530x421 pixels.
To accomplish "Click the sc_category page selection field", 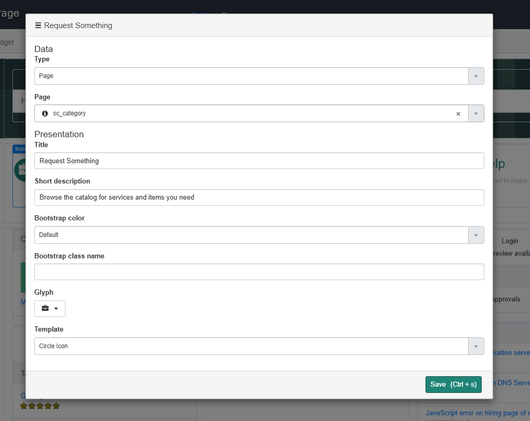I will (x=251, y=114).
